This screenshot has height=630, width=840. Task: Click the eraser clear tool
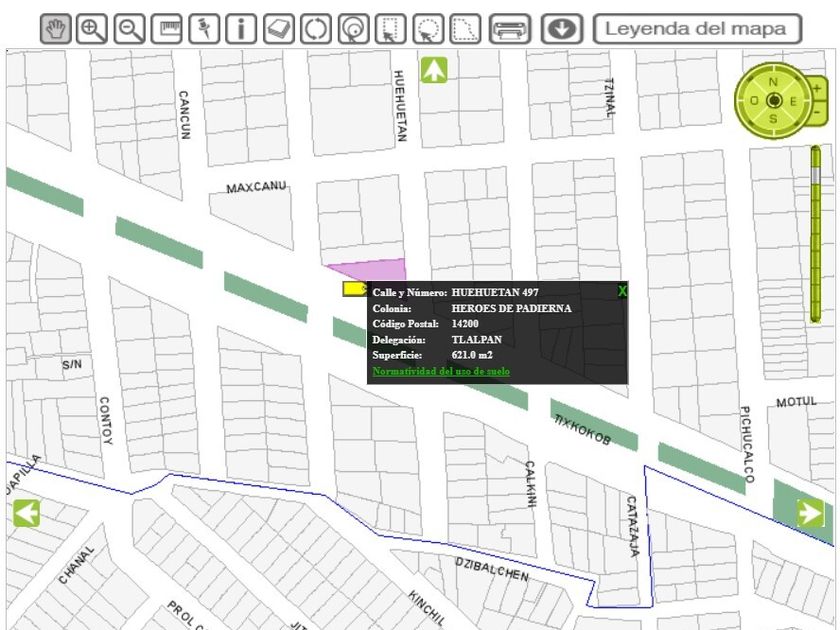pos(278,29)
